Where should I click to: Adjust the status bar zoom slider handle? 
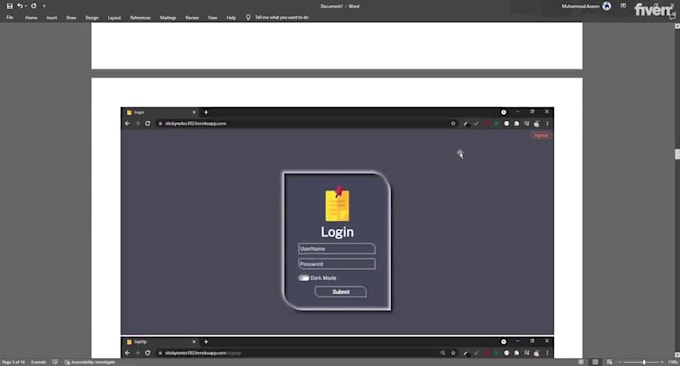click(x=644, y=362)
